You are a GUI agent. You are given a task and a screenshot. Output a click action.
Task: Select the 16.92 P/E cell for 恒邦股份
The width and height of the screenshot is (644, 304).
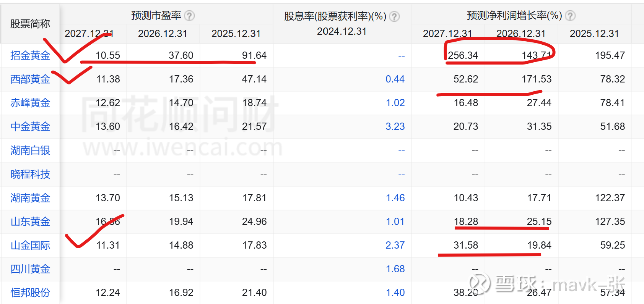click(x=181, y=293)
